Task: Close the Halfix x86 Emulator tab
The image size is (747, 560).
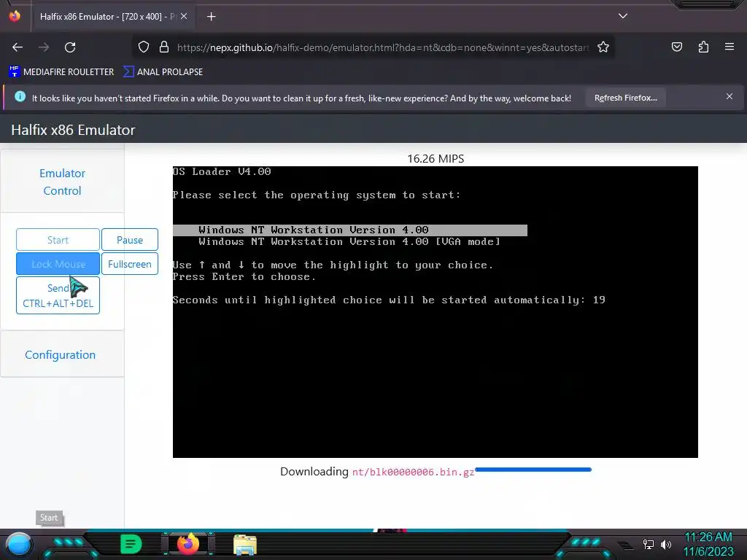Action: point(184,16)
